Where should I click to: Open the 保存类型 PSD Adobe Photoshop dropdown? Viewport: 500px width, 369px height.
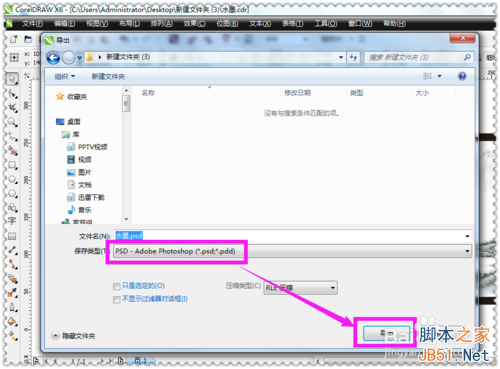point(292,251)
